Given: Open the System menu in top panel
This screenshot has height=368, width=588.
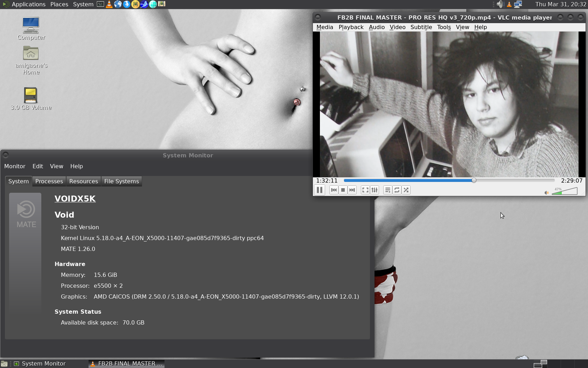Looking at the screenshot, I should (x=83, y=4).
